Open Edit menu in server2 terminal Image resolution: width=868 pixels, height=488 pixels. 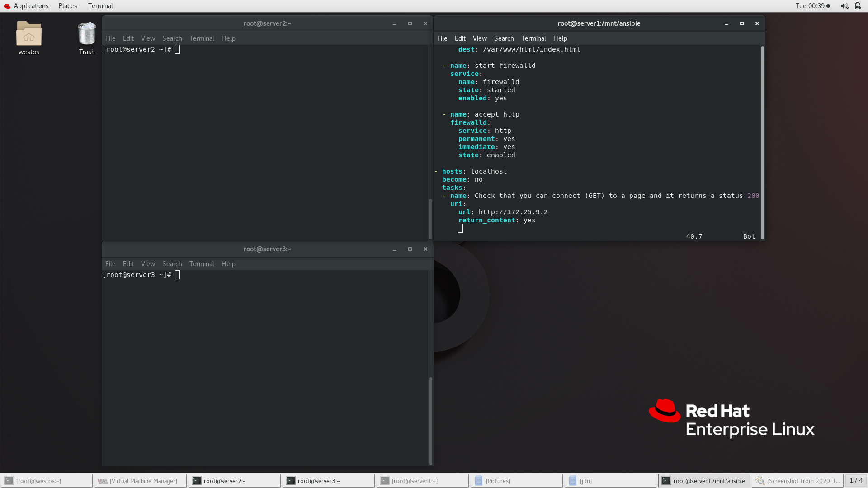point(128,38)
